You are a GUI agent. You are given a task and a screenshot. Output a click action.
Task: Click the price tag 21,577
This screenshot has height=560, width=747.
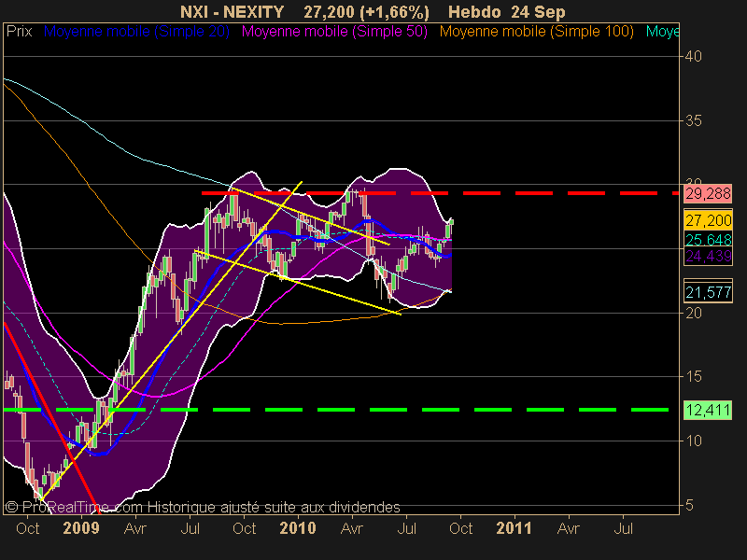[708, 292]
